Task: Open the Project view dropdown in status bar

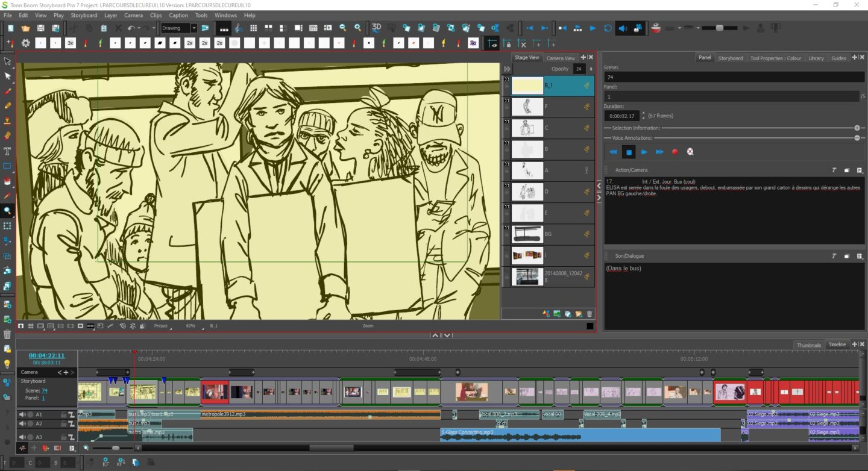Action: click(164, 326)
